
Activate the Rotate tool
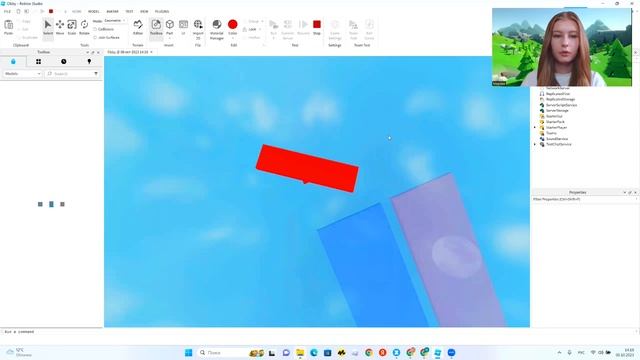point(84,27)
